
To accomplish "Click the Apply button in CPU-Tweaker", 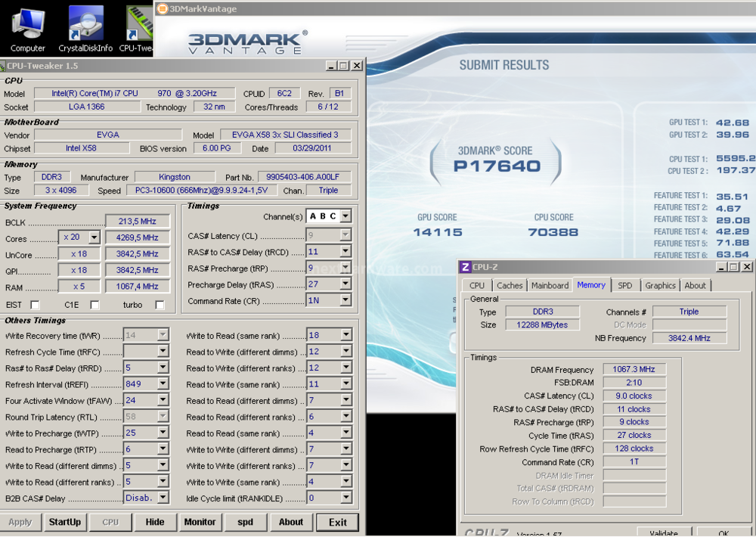I will [x=20, y=522].
